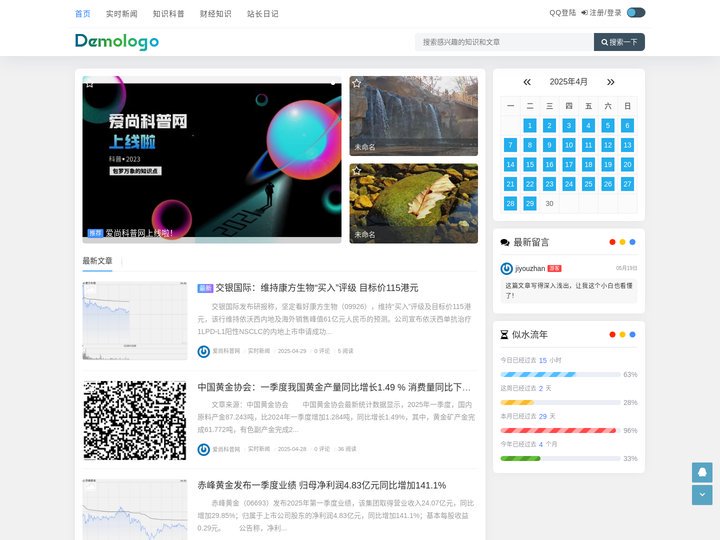The image size is (720, 540).
Task: Open article 交银国际 维持康方生物 title
Action: 317,288
